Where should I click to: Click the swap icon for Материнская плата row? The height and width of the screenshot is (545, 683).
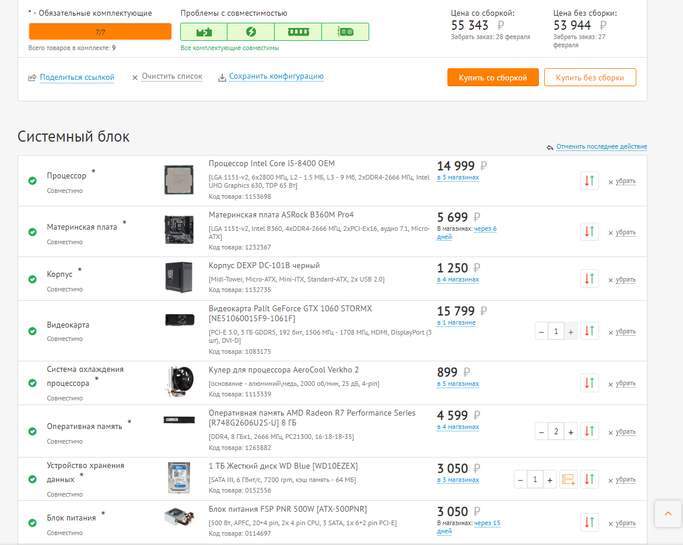tap(589, 232)
